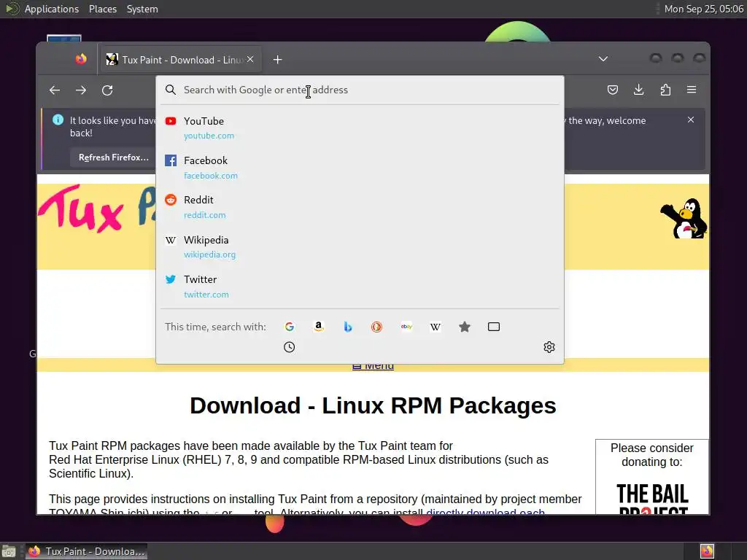Image resolution: width=747 pixels, height=560 pixels.
Task: Open the Places menu
Action: [103, 9]
